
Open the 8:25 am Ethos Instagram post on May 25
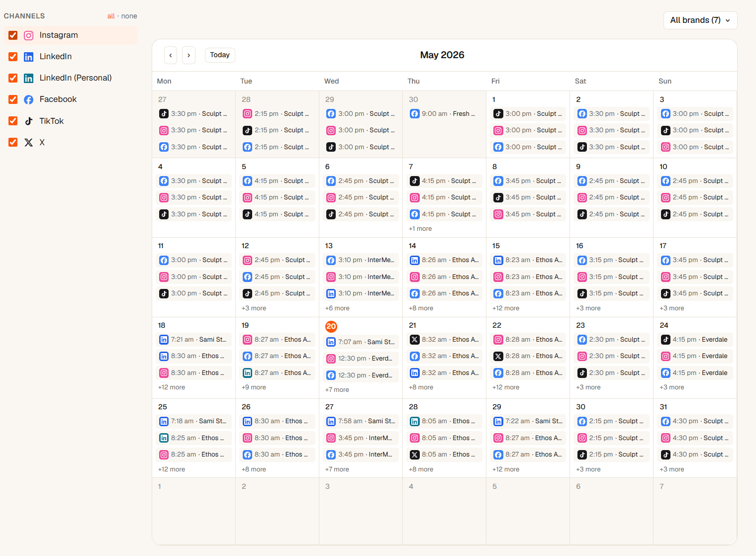194,455
